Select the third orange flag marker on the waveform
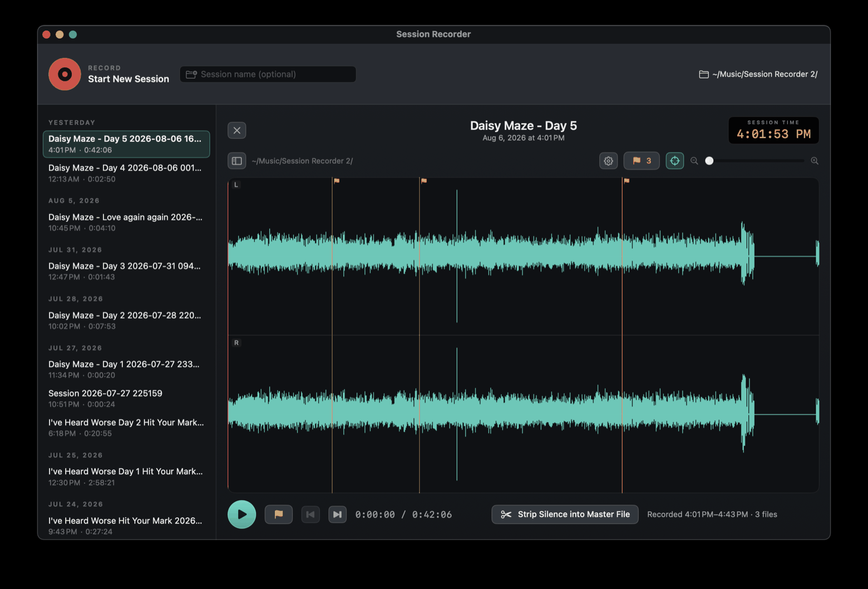Image resolution: width=868 pixels, height=589 pixels. 627,180
